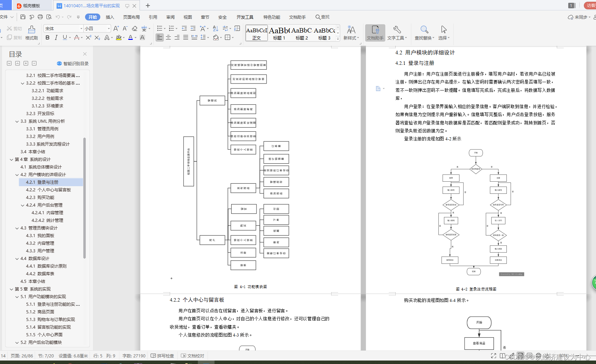This screenshot has height=364, width=596.
Task: Select the 正文 style
Action: [257, 33]
